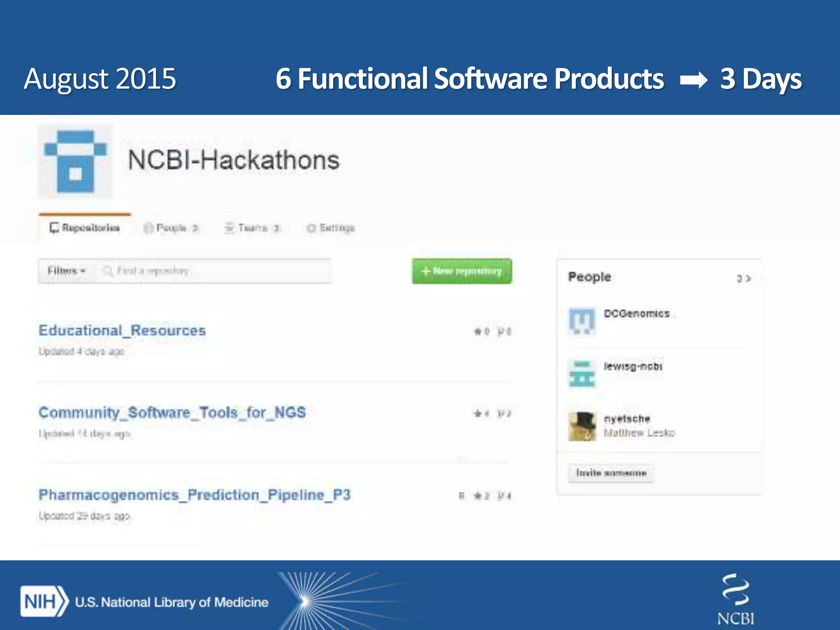Switch to the Teams tab
Image resolution: width=840 pixels, height=630 pixels.
pos(252,228)
